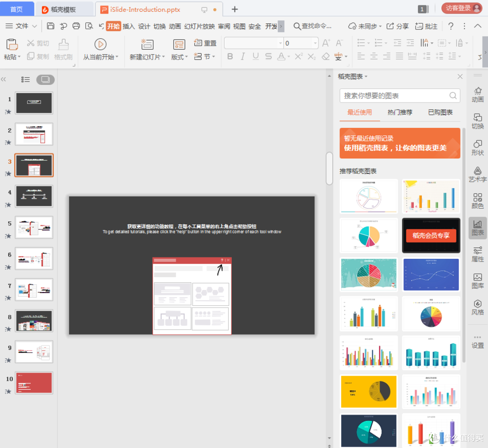Viewport: 488px width, 448px height.
Task: Click the Share (分享) button
Action: 398,26
